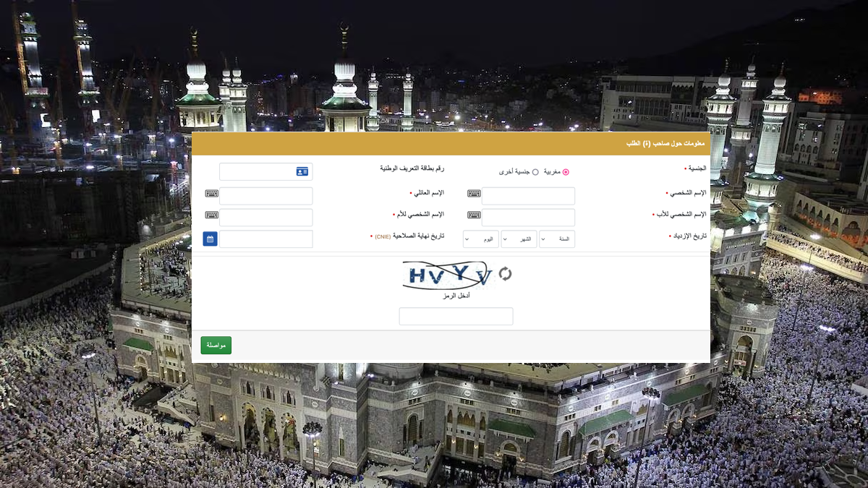Screen dimensions: 868x488
Task: Open virtual keyboard for الإسم الشخصي للأم field
Action: point(212,215)
